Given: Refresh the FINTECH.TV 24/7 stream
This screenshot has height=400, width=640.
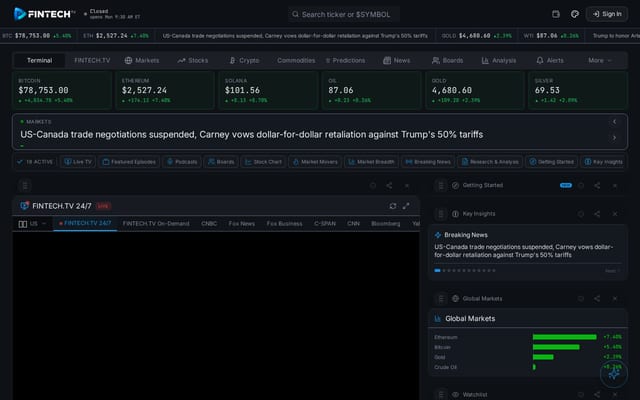Looking at the screenshot, I should click(393, 206).
